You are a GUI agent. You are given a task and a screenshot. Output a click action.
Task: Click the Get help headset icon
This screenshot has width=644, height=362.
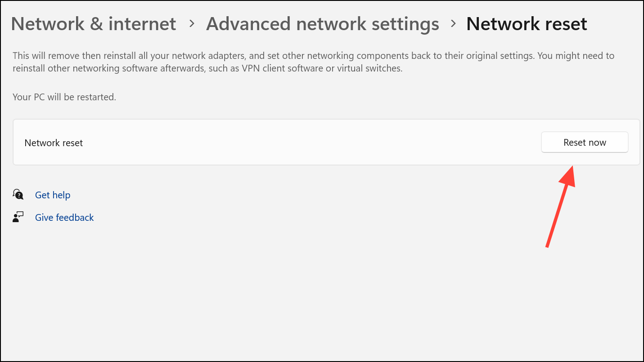[18, 195]
